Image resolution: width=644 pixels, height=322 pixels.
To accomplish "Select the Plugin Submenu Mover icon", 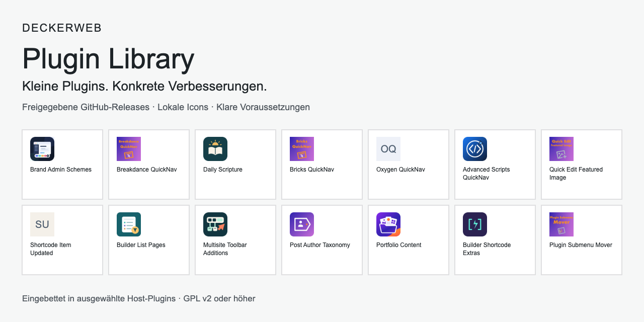I will click(x=561, y=224).
